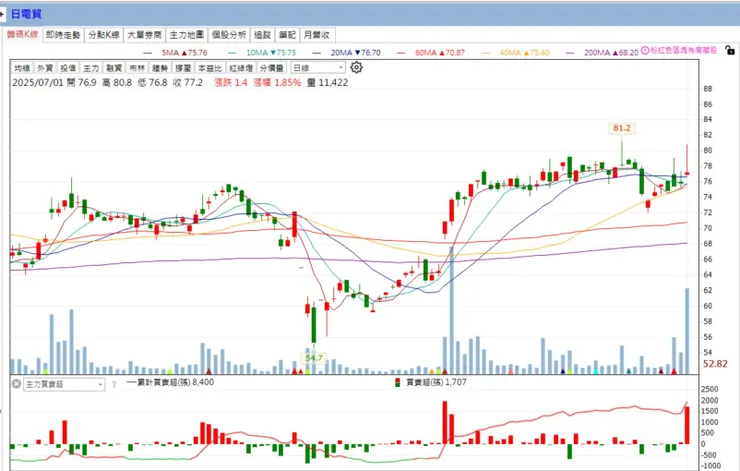
Task: Toggle the 投信 overlay button
Action: coord(68,68)
